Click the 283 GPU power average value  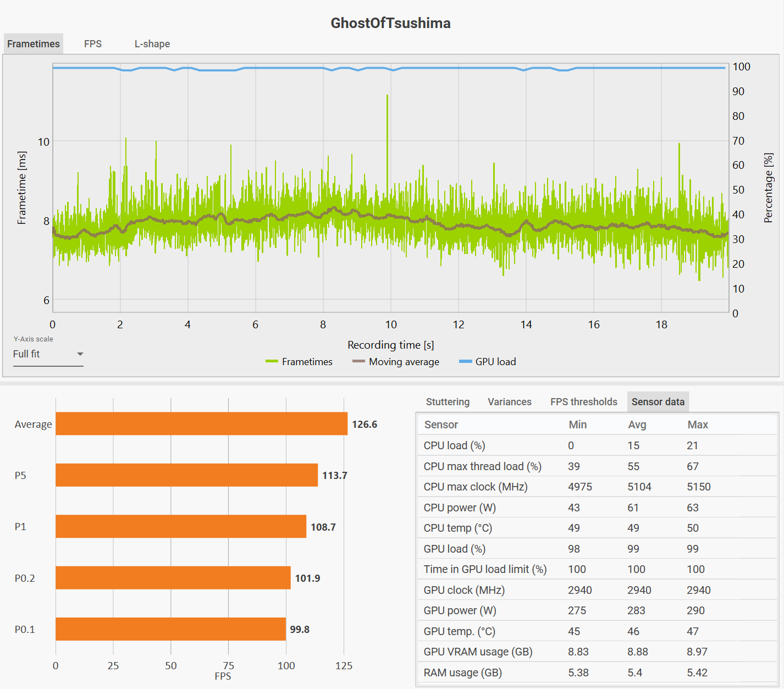click(636, 610)
